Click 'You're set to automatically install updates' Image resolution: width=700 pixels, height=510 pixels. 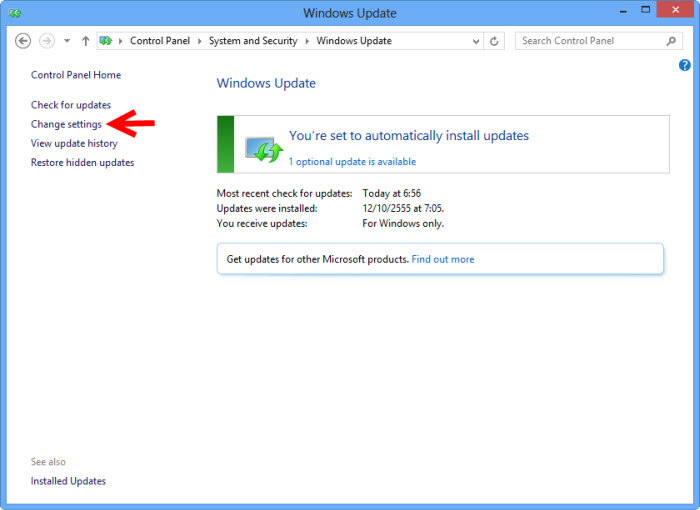click(409, 135)
